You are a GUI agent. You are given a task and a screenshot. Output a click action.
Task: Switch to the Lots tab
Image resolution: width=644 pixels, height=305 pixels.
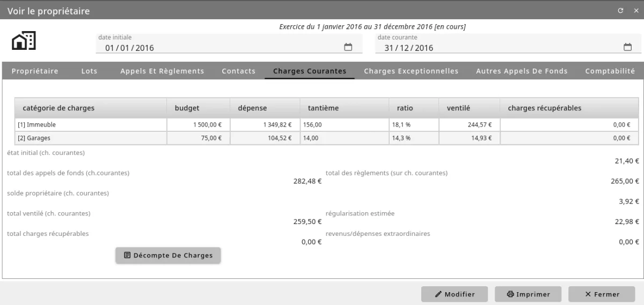coord(89,71)
